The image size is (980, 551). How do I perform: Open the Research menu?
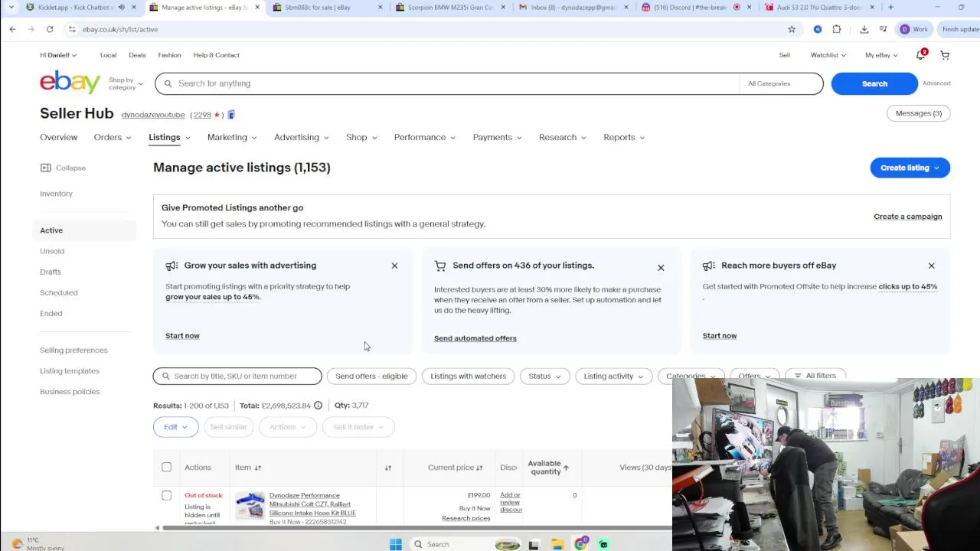[562, 137]
